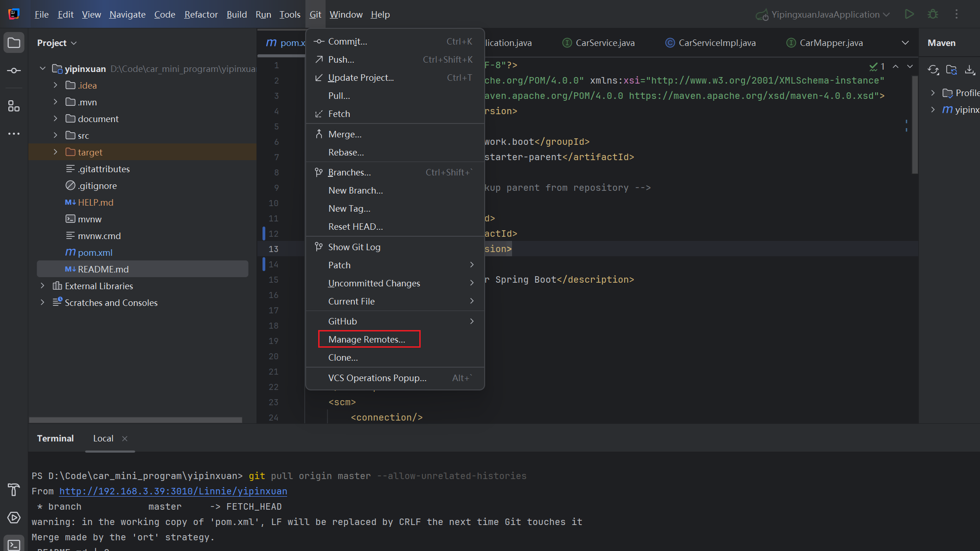Viewport: 980px width, 551px height.
Task: Click the Run application play icon
Action: pos(909,14)
